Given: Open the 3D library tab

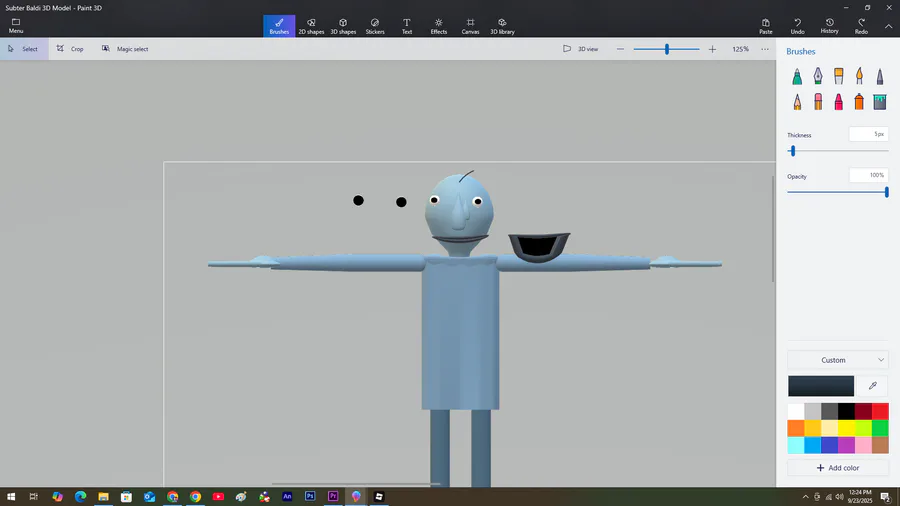Looking at the screenshot, I should click(x=502, y=26).
